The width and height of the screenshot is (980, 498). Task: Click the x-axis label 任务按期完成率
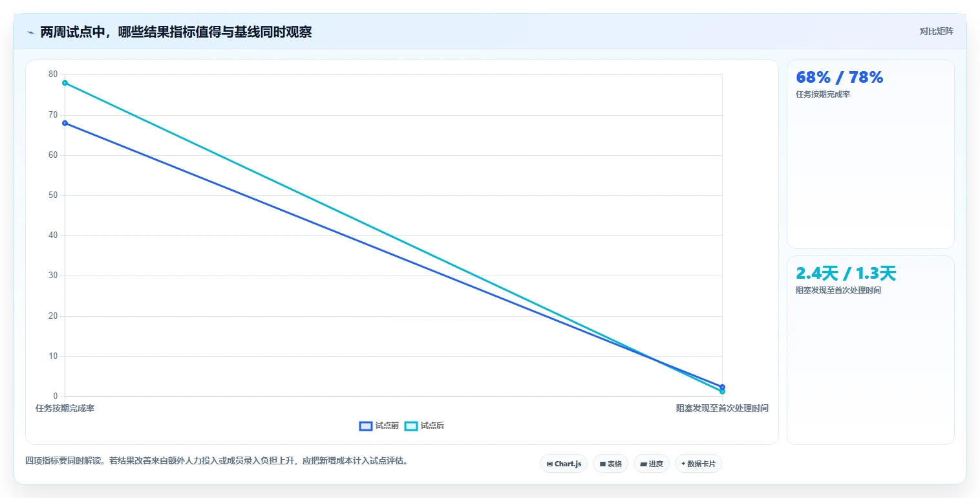65,408
